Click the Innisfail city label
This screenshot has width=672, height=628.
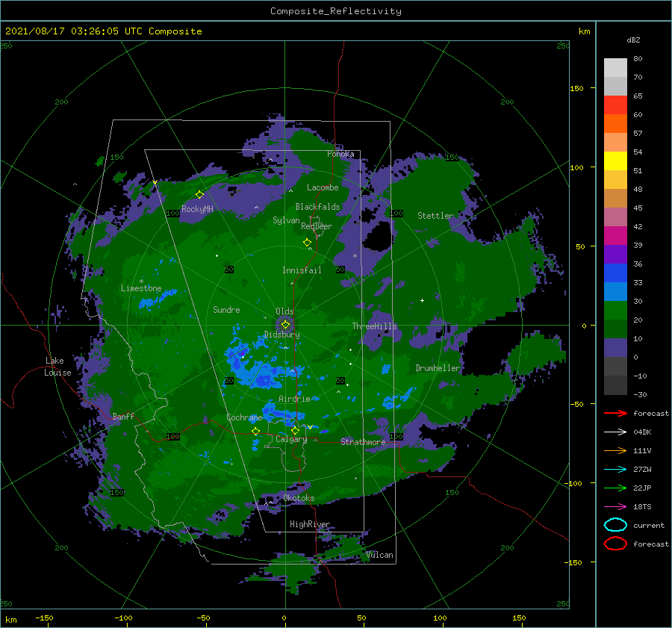pos(302,270)
